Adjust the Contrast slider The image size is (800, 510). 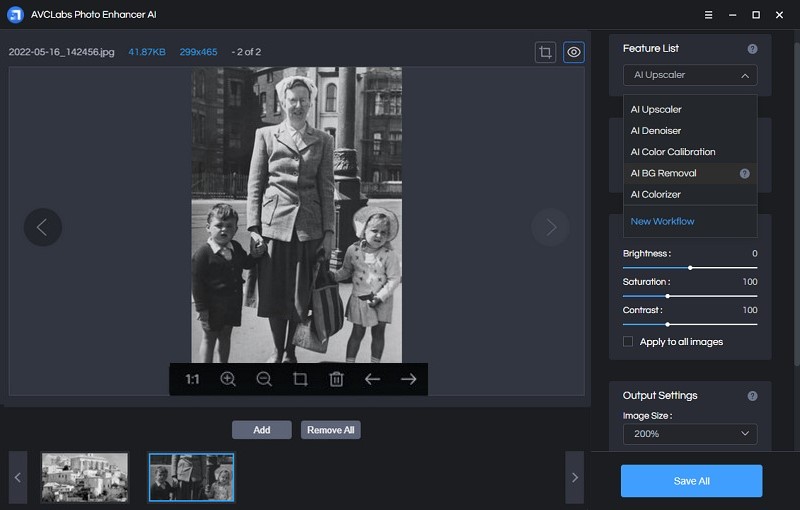(x=690, y=324)
